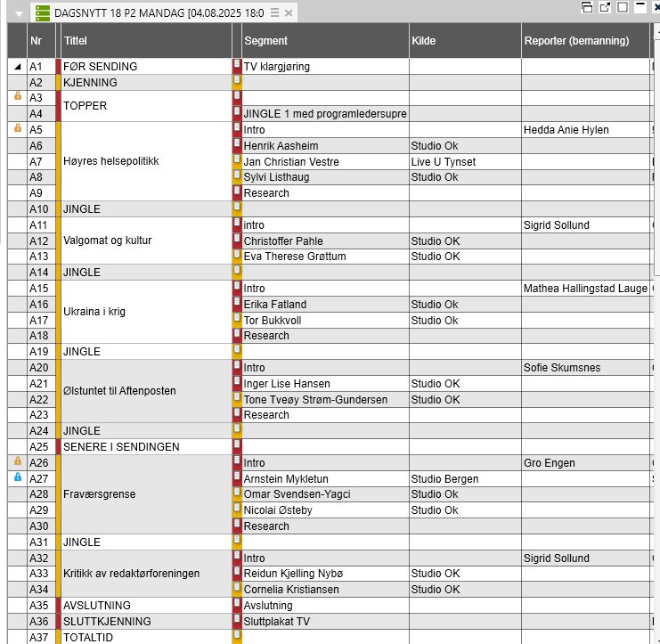Click the script icon beside Jan Christian Vestre
Viewport: 660px width, 644px height.
(x=237, y=160)
